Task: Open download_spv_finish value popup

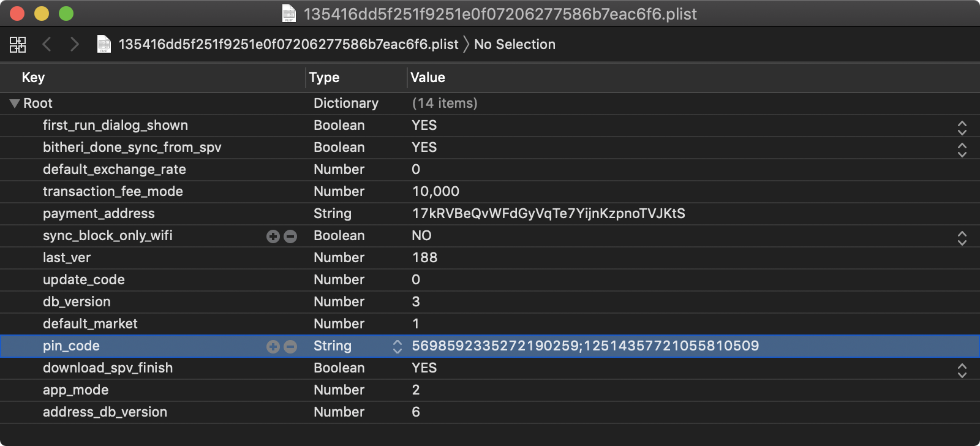Action: pos(962,370)
